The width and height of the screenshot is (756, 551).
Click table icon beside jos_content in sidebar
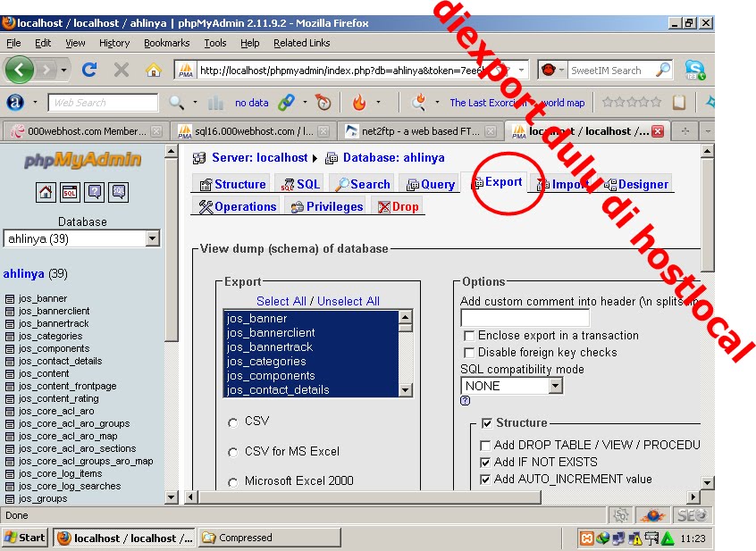pyautogui.click(x=10, y=374)
